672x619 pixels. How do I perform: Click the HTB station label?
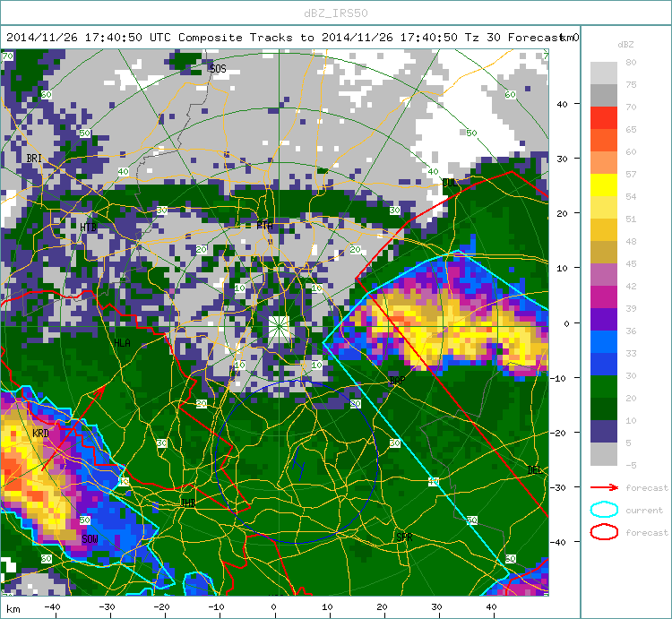coord(89,227)
